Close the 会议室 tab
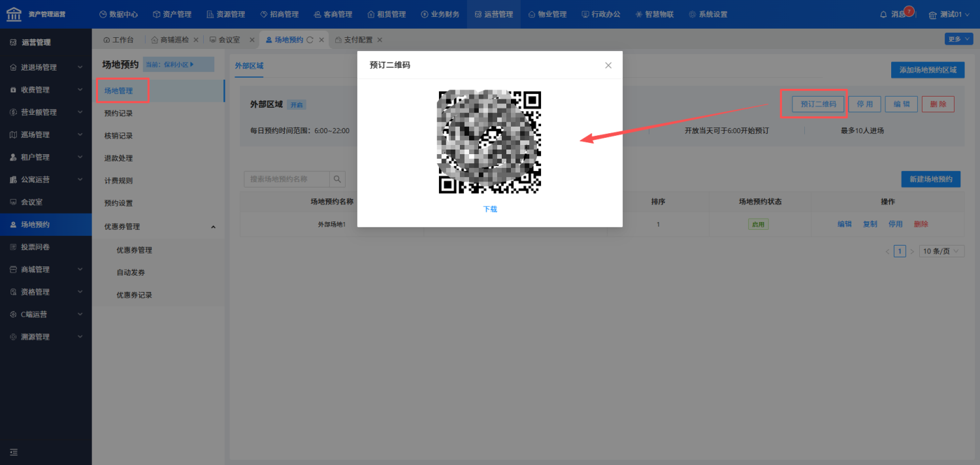Screen dimensions: 980x465 [252, 40]
